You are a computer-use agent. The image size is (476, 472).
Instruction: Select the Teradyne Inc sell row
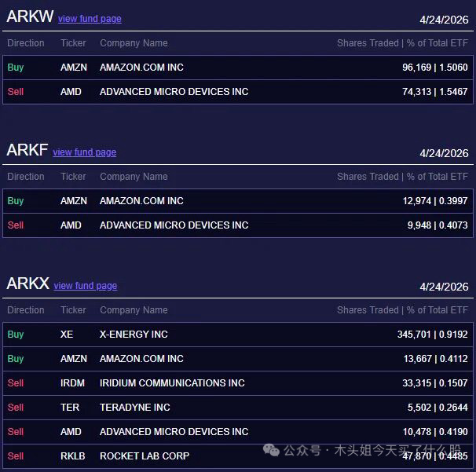pyautogui.click(x=237, y=408)
